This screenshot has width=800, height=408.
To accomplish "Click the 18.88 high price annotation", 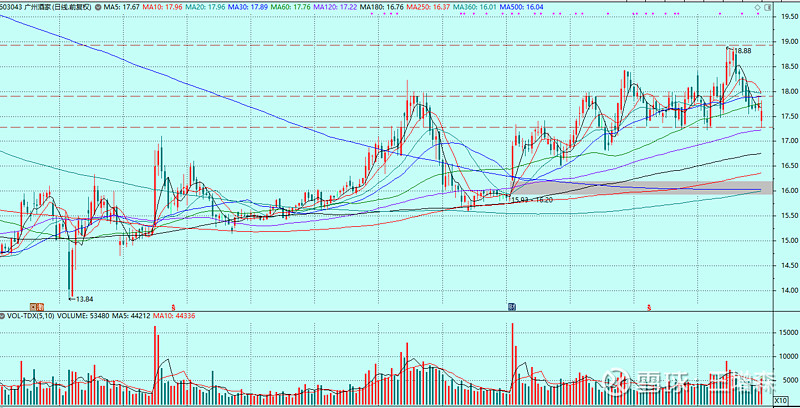I will tap(743, 50).
